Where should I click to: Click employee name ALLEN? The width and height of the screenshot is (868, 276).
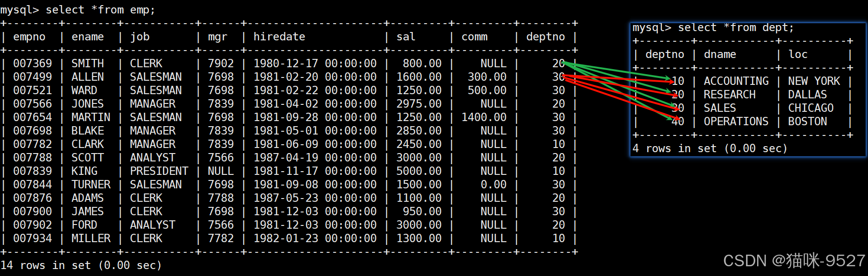88,77
